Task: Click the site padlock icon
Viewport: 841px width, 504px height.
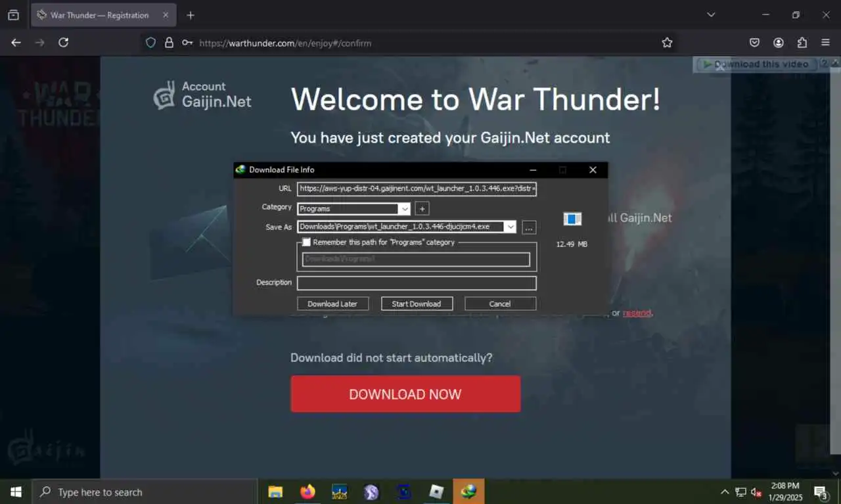Action: [x=169, y=43]
